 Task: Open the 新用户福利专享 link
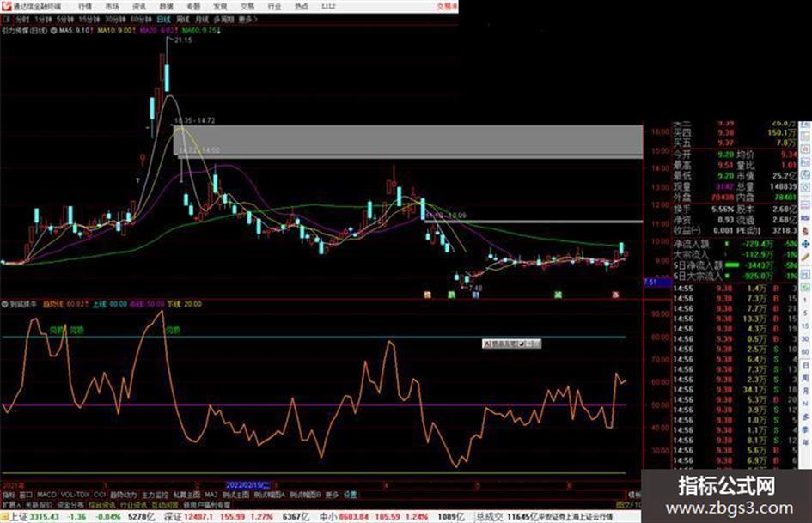tap(206, 504)
